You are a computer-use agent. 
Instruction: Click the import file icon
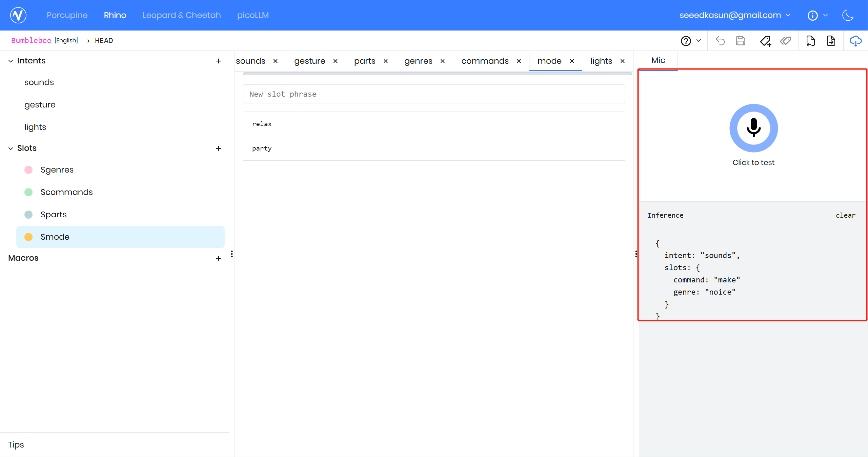[810, 41]
